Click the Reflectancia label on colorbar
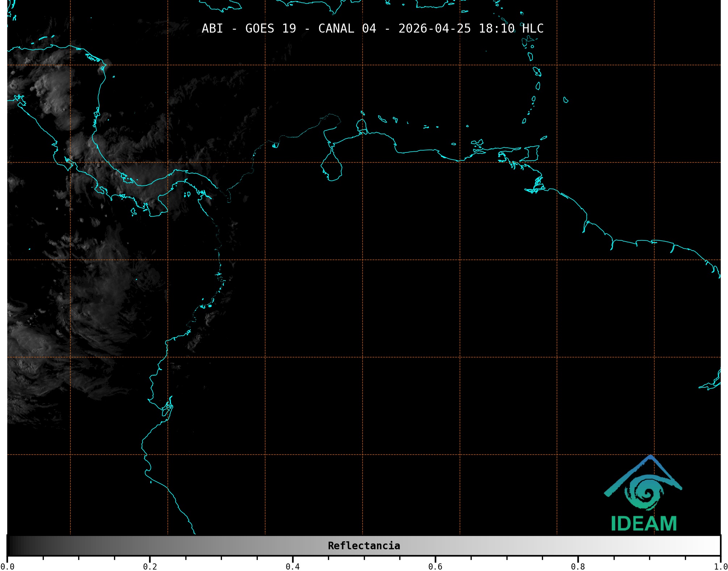 364,546
